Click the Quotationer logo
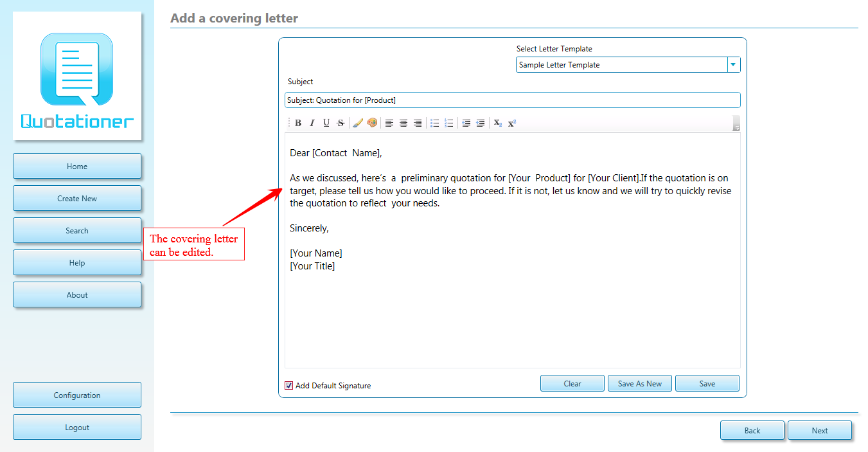The image size is (868, 452). pyautogui.click(x=77, y=76)
